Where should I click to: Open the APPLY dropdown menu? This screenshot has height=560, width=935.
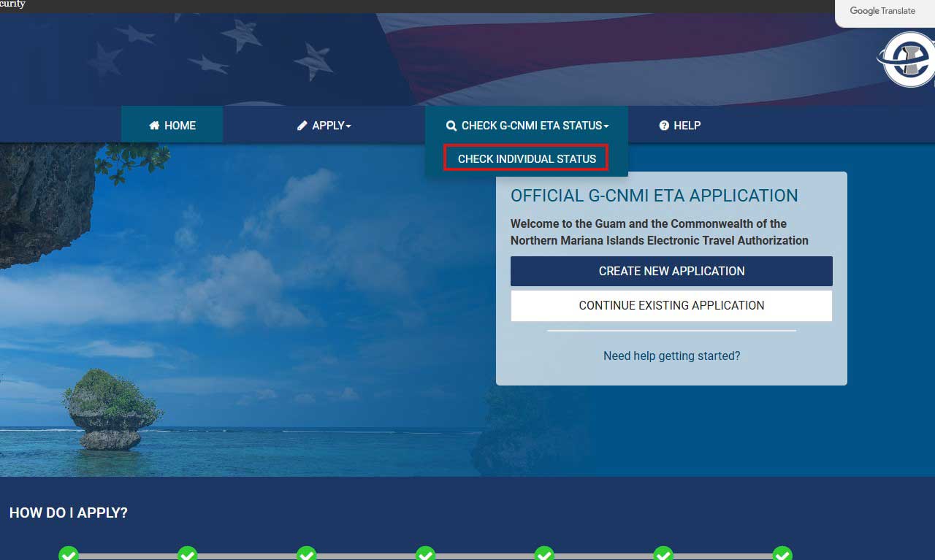[x=324, y=126]
